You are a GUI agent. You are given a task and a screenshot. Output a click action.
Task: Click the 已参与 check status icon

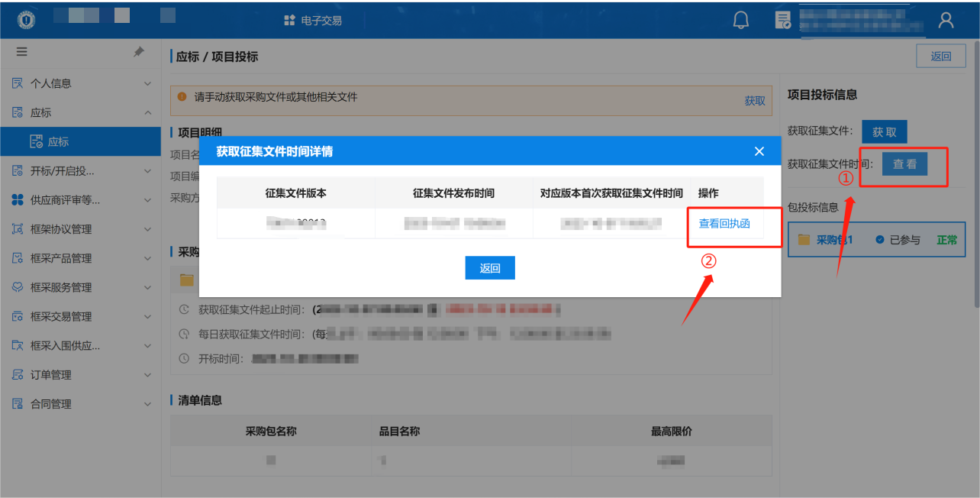(880, 240)
